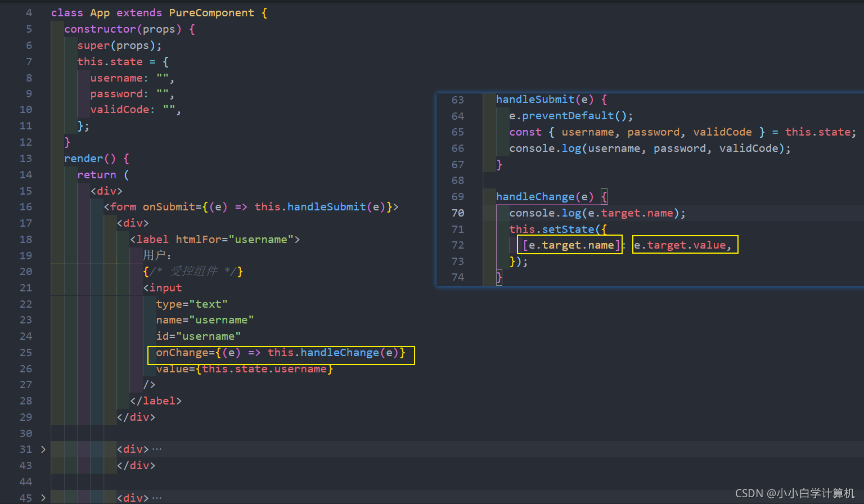Click 'validCode: ""' state property
The image size is (864, 504).
pos(133,110)
